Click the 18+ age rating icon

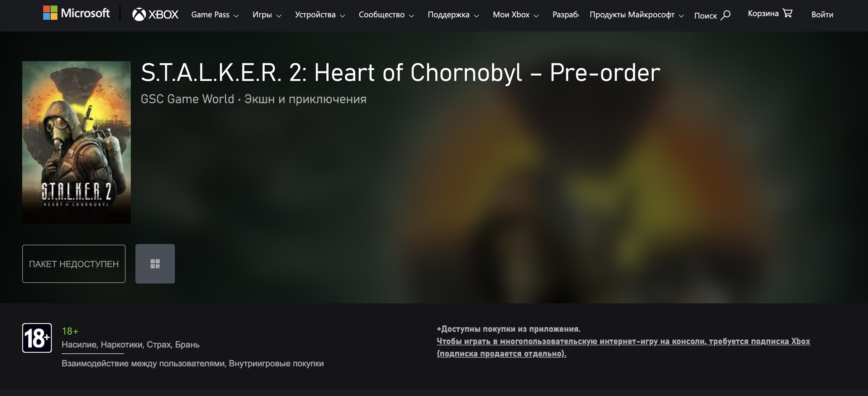click(x=36, y=337)
